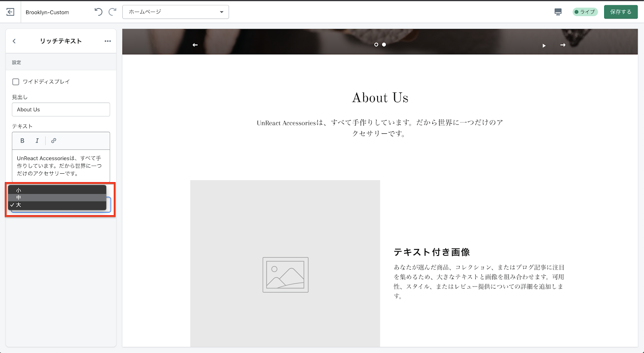Enable the ワイドディスプレイ checkbox
644x353 pixels.
coord(16,82)
